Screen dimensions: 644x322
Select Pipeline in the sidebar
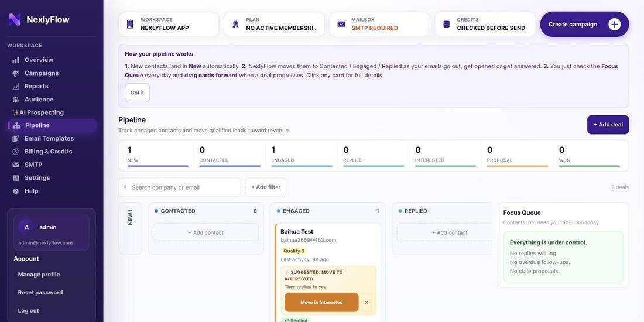click(x=52, y=125)
